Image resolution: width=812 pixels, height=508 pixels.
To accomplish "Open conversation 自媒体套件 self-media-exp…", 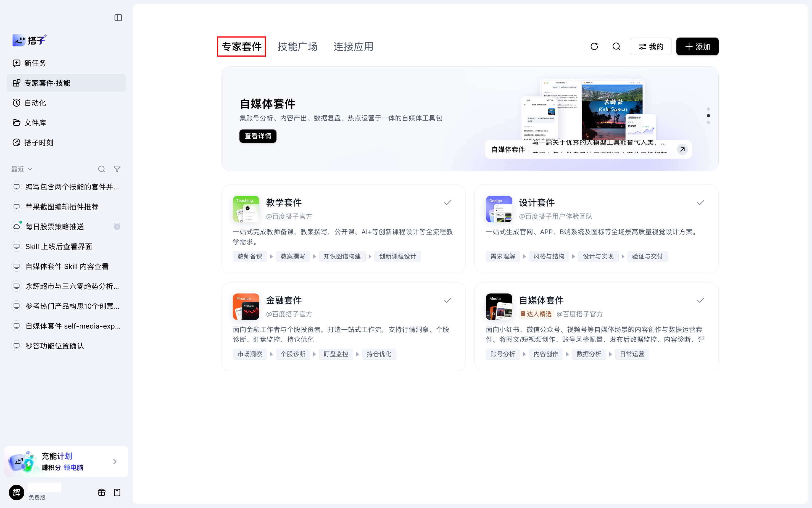I will 66,326.
